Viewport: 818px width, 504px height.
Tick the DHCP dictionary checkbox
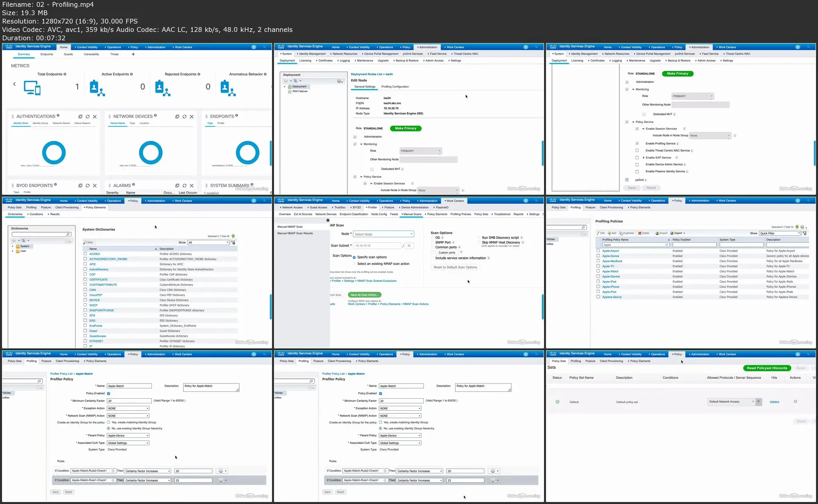click(x=85, y=305)
